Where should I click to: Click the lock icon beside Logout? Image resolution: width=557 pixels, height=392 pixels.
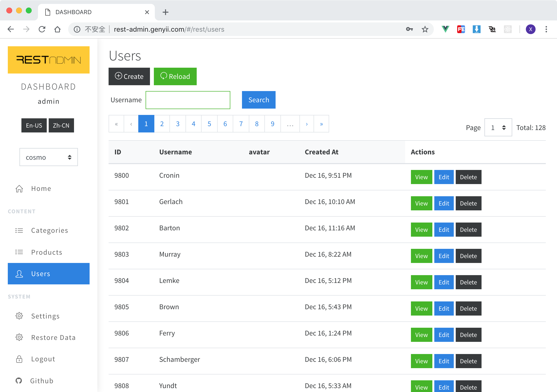19,359
